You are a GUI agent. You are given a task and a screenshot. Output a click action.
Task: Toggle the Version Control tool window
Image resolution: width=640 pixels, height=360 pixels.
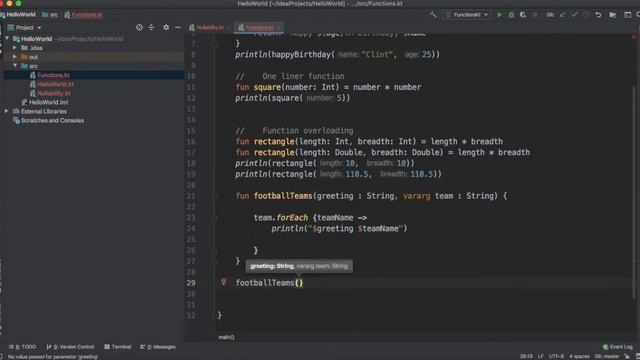click(70, 347)
